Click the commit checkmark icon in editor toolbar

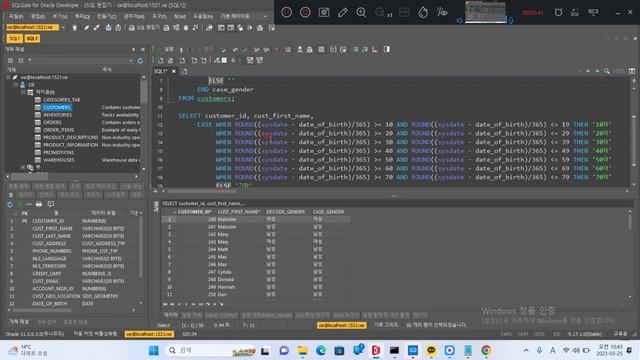pos(223,50)
